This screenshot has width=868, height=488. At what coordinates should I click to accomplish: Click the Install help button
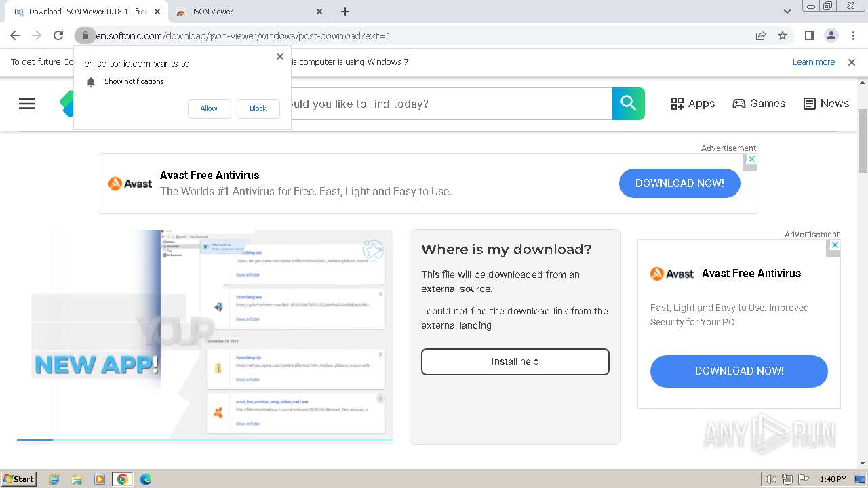[x=515, y=362]
